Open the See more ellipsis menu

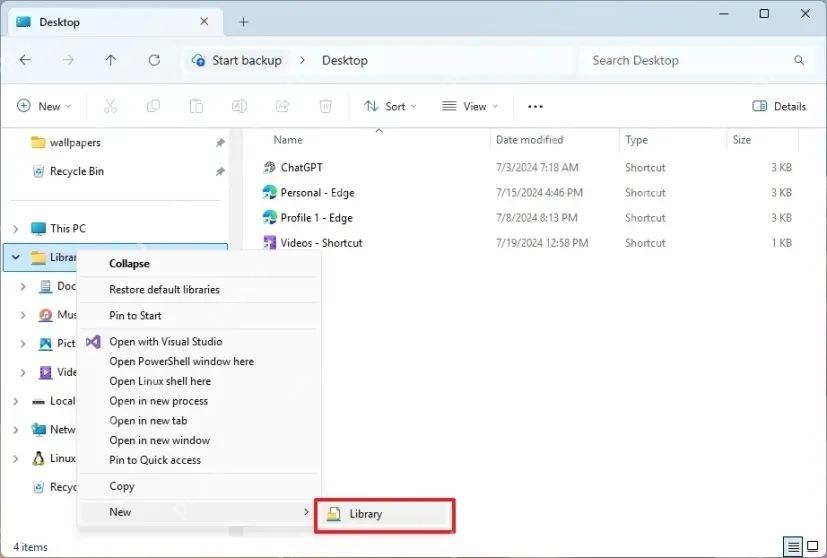pyautogui.click(x=535, y=107)
